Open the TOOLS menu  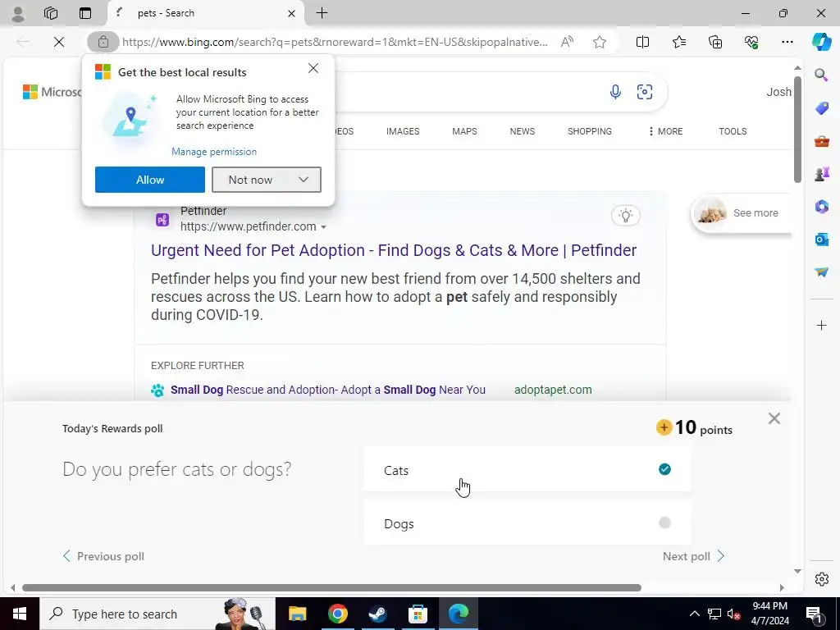[x=733, y=131]
